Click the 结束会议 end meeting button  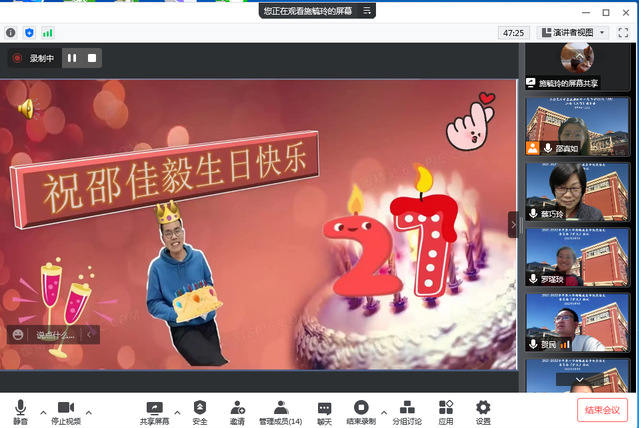point(603,410)
